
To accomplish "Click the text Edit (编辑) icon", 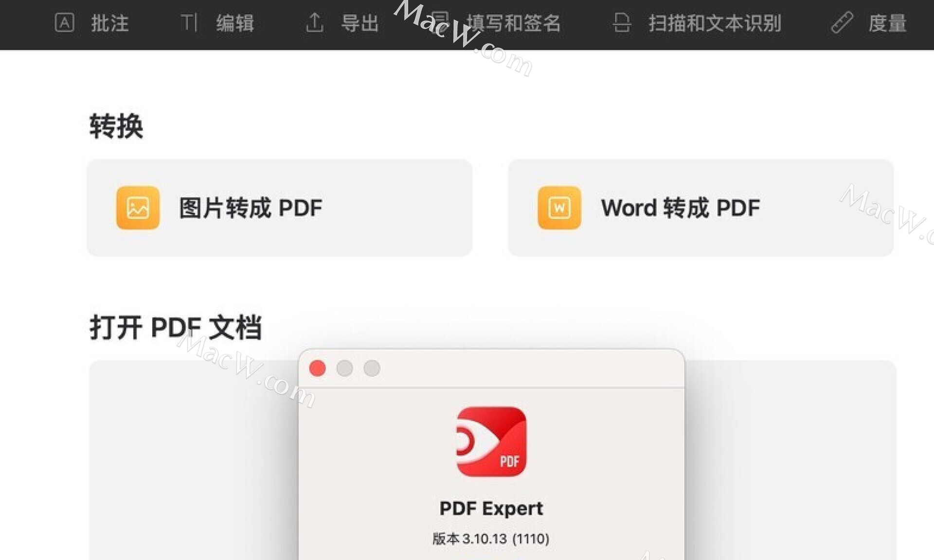I will [x=189, y=23].
